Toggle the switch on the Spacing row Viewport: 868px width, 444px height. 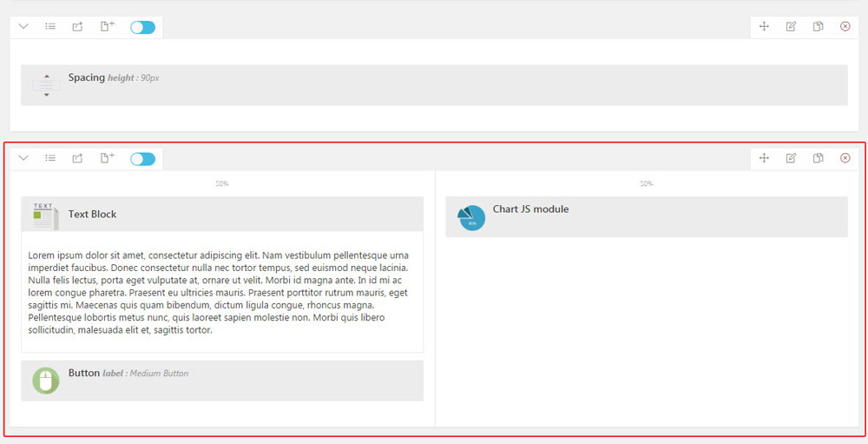[142, 27]
